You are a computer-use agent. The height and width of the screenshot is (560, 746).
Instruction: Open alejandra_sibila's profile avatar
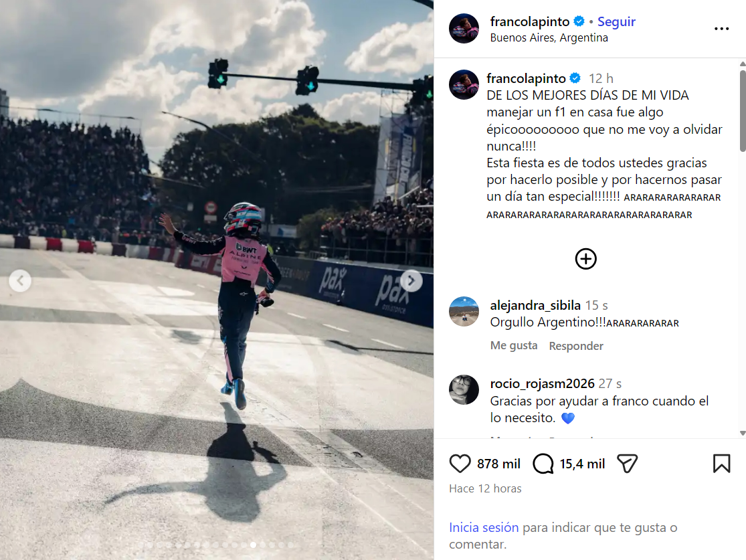464,312
